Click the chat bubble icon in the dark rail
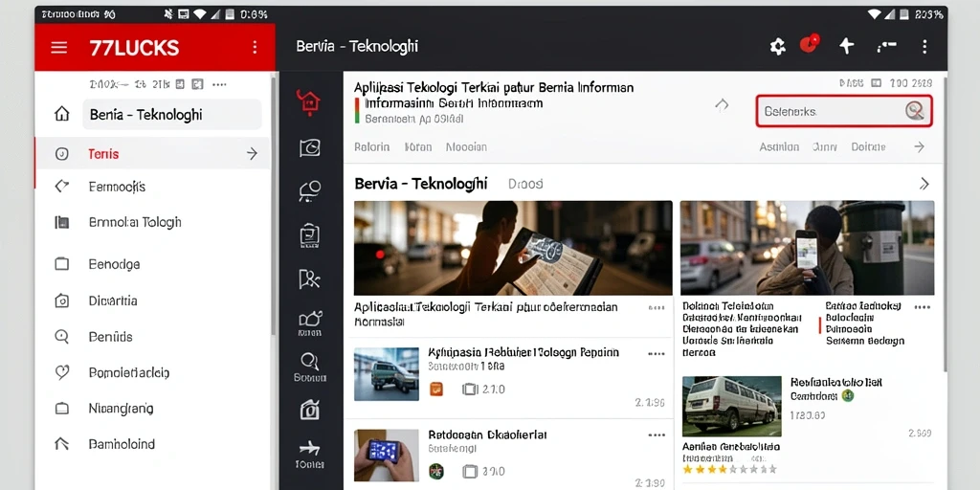 pyautogui.click(x=310, y=190)
